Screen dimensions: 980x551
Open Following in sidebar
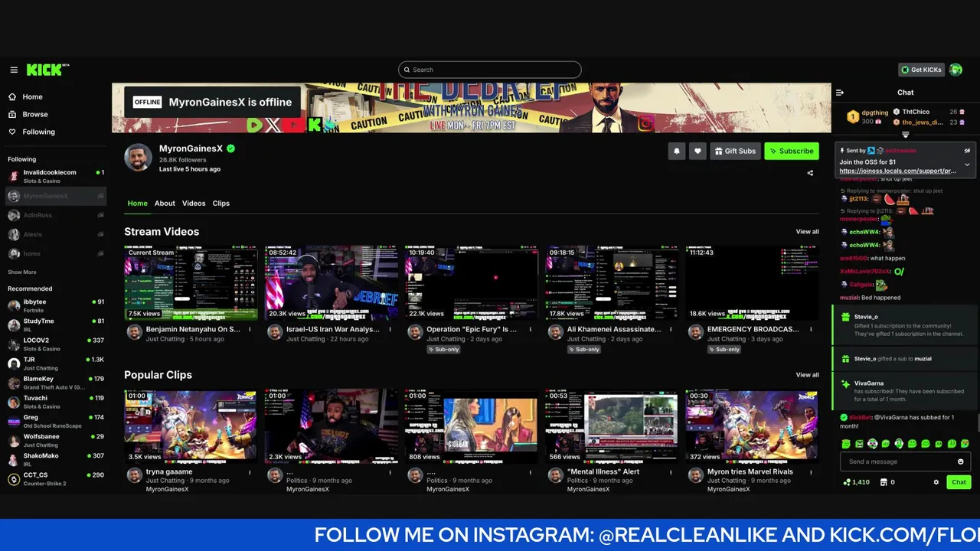click(38, 132)
